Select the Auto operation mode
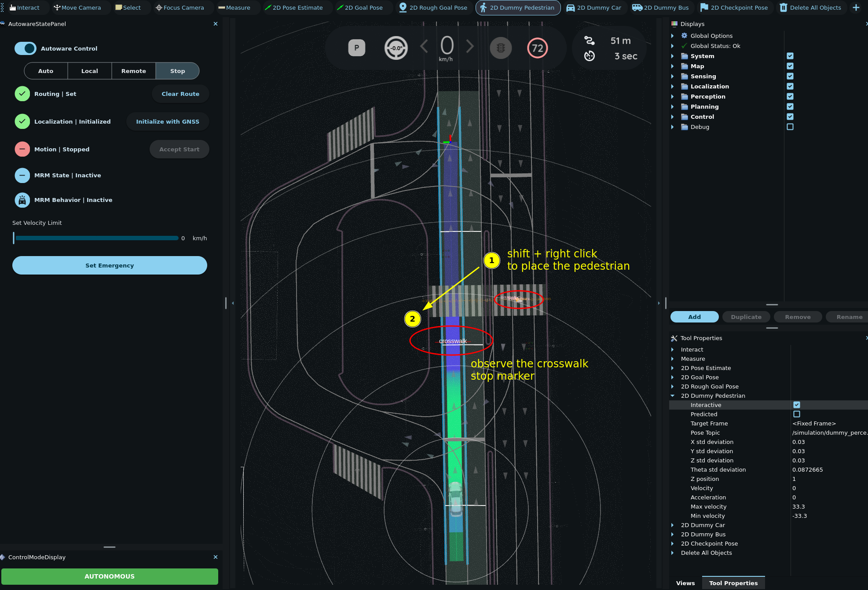 tap(46, 71)
